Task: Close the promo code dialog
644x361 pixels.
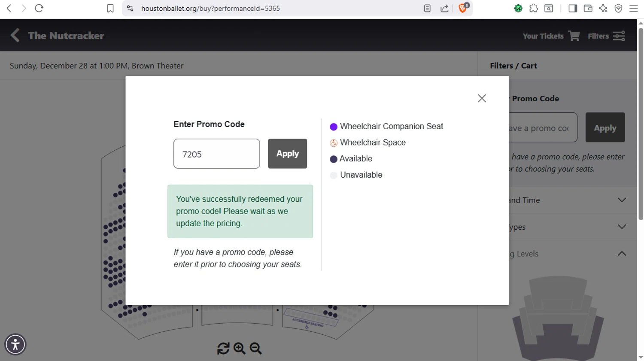Action: tap(482, 98)
